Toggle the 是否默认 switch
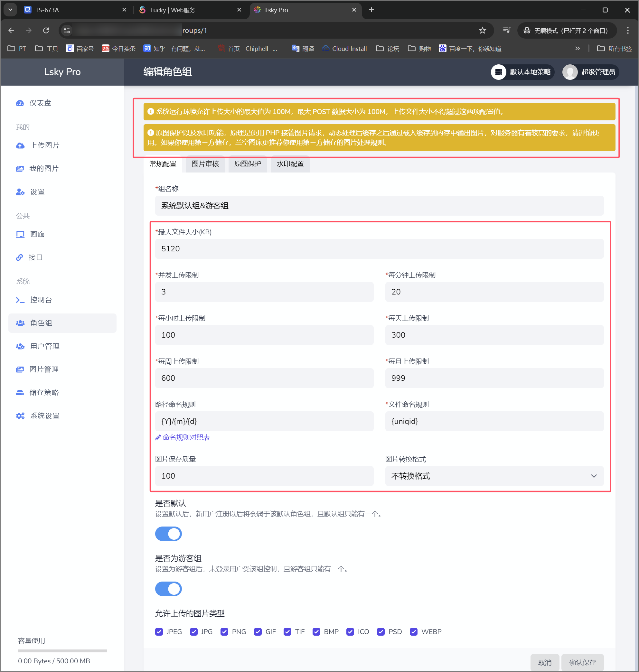 (168, 534)
